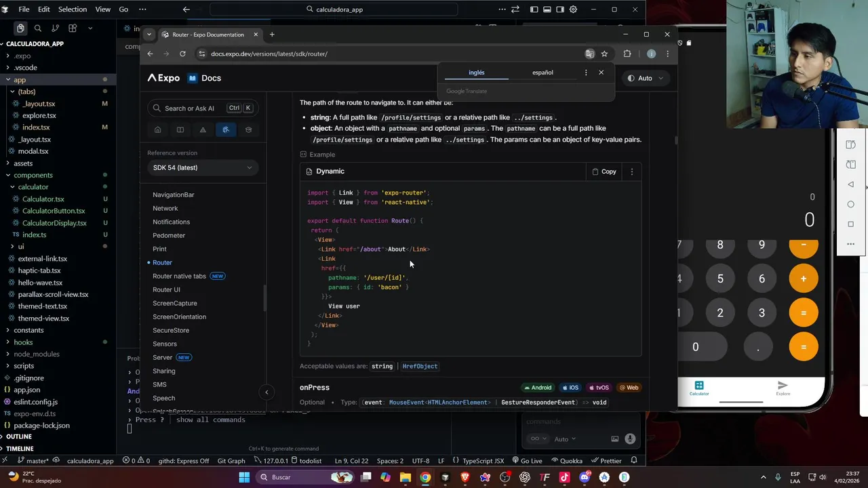Open the Go menu
This screenshot has width=868, height=488.
(x=123, y=9)
